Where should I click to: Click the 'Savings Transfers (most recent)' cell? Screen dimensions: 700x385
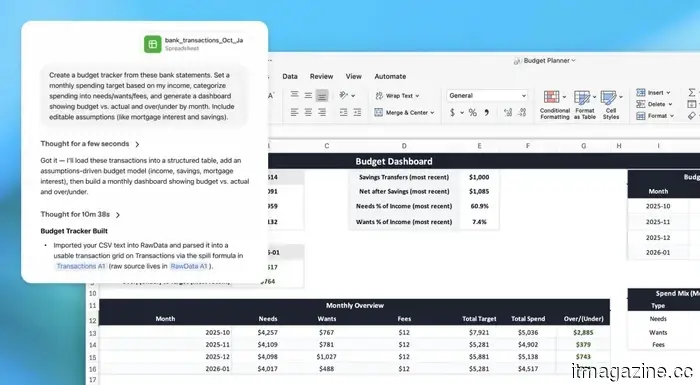404,177
